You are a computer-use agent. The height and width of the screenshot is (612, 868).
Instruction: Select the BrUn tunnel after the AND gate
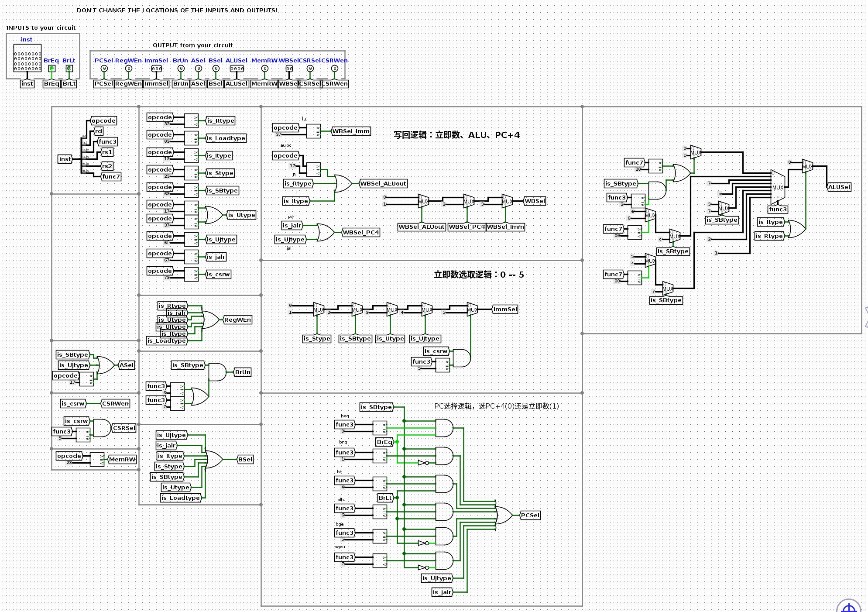(x=242, y=372)
